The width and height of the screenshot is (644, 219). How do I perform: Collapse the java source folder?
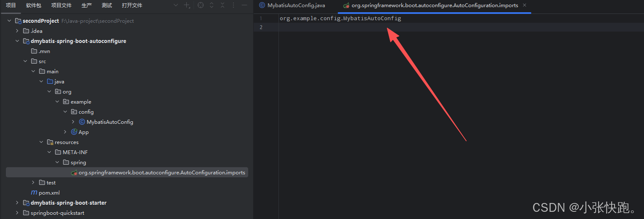click(41, 81)
